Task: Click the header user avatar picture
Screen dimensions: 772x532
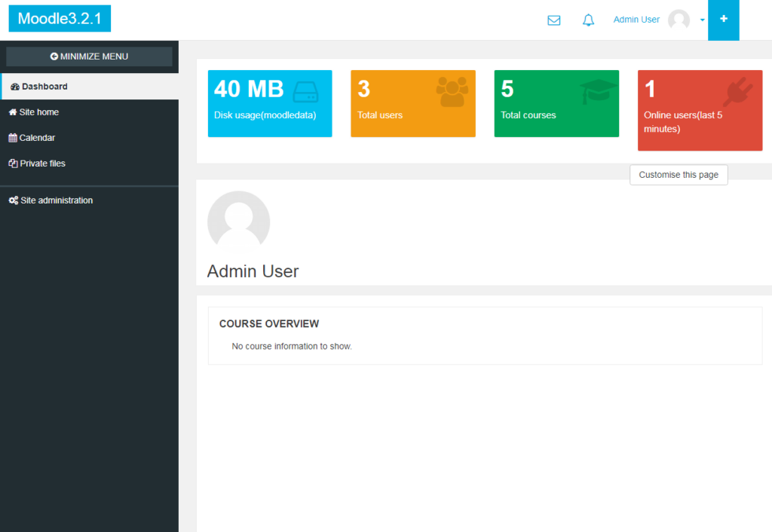Action: [679, 20]
